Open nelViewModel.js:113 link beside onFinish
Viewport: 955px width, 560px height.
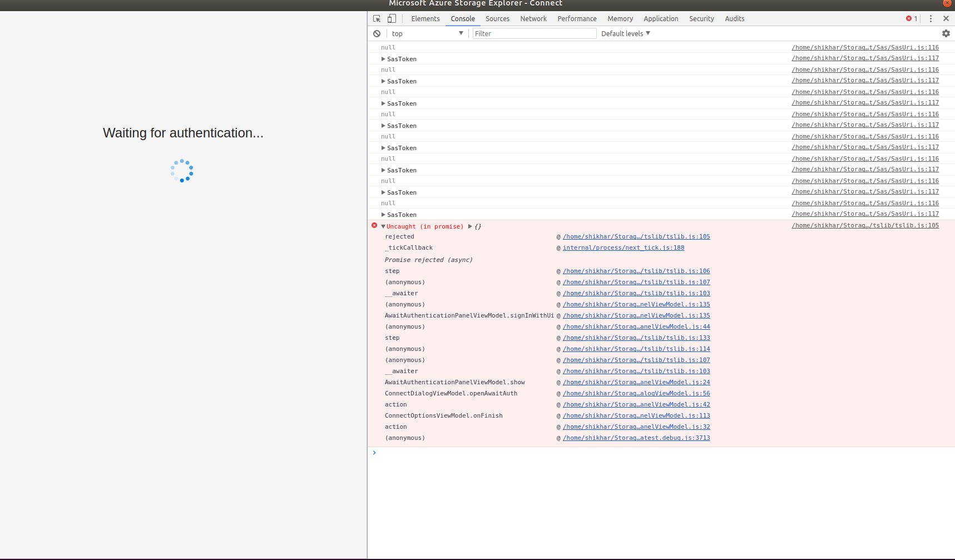(636, 415)
